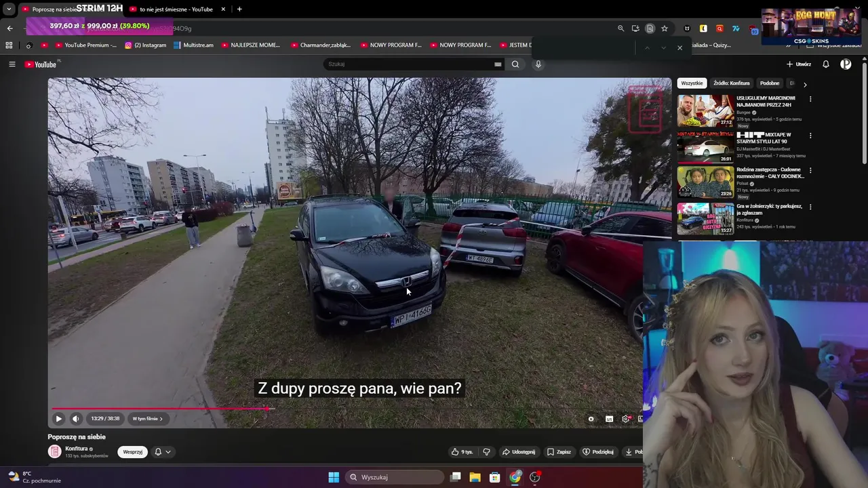Viewport: 868px width, 488px height.
Task: Show more filter chips with right arrow
Action: click(805, 85)
